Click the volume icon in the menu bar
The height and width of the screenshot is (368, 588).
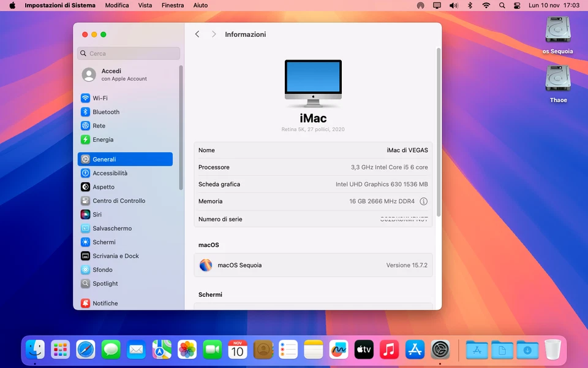click(453, 6)
